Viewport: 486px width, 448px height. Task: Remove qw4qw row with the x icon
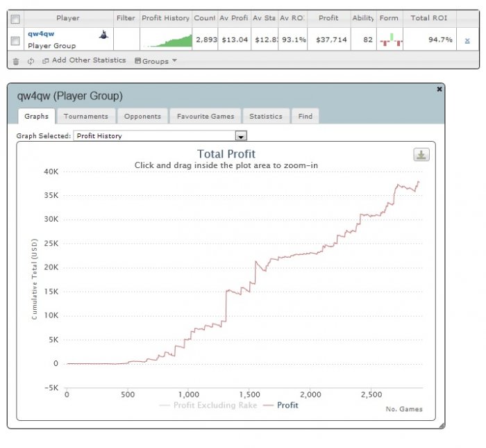pos(467,40)
